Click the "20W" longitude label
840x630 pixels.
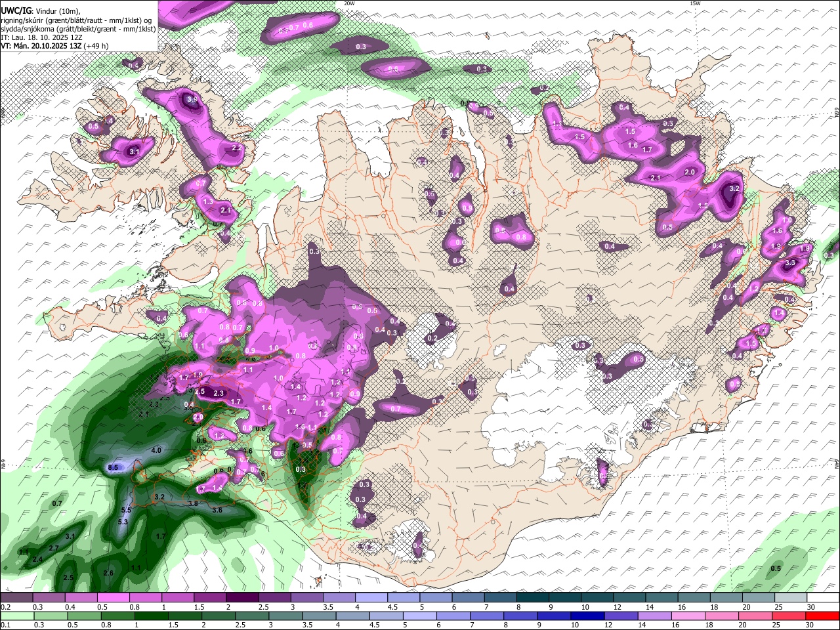point(349,3)
